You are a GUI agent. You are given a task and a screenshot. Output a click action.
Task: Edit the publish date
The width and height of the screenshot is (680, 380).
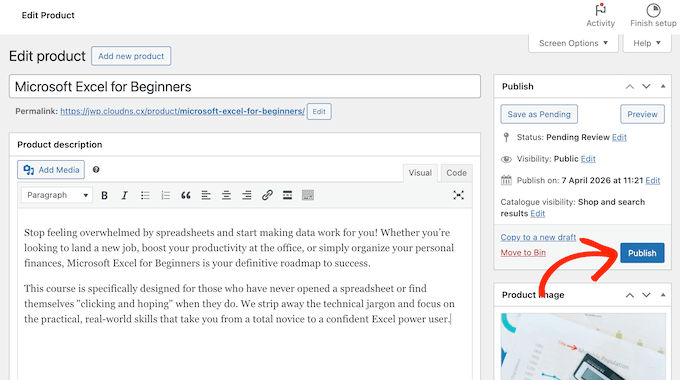[653, 180]
